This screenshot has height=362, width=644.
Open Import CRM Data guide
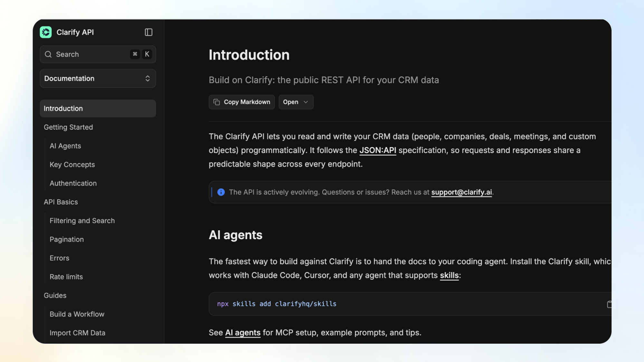tap(77, 333)
